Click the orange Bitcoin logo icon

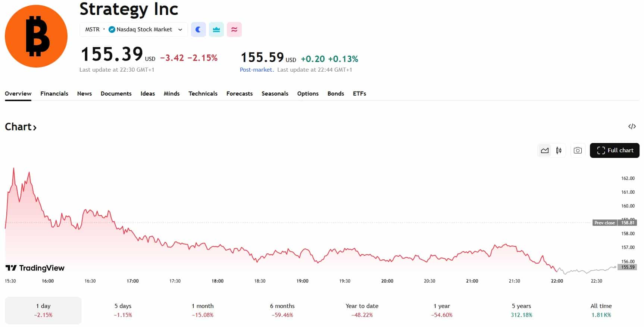pyautogui.click(x=36, y=36)
